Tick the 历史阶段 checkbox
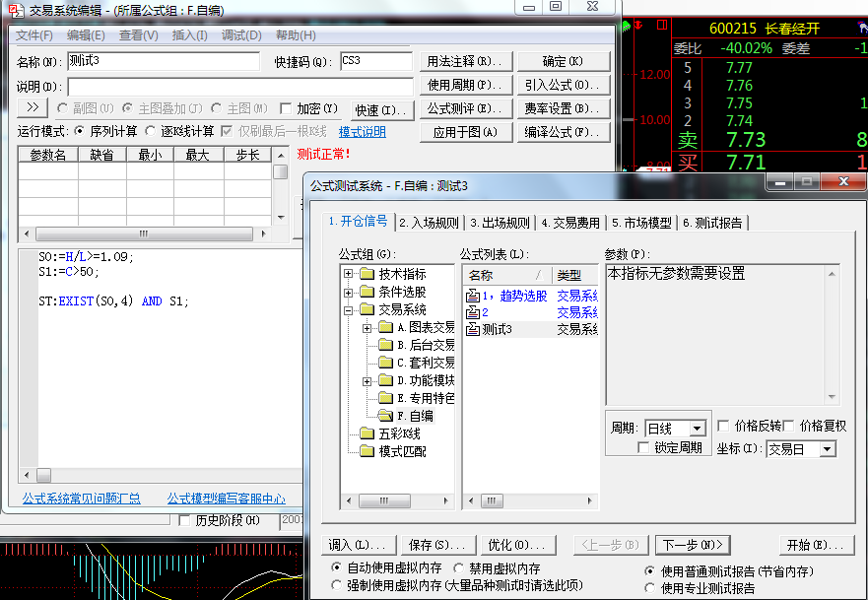 tap(185, 520)
